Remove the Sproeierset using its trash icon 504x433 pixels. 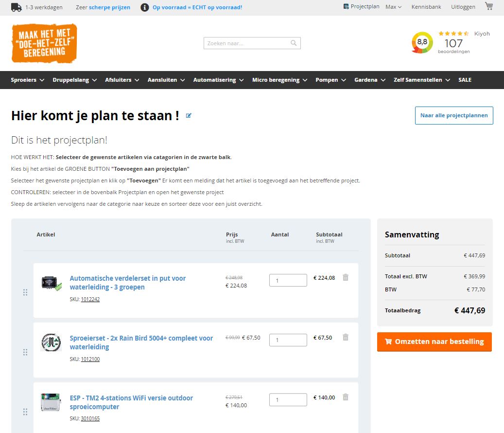[x=345, y=337]
